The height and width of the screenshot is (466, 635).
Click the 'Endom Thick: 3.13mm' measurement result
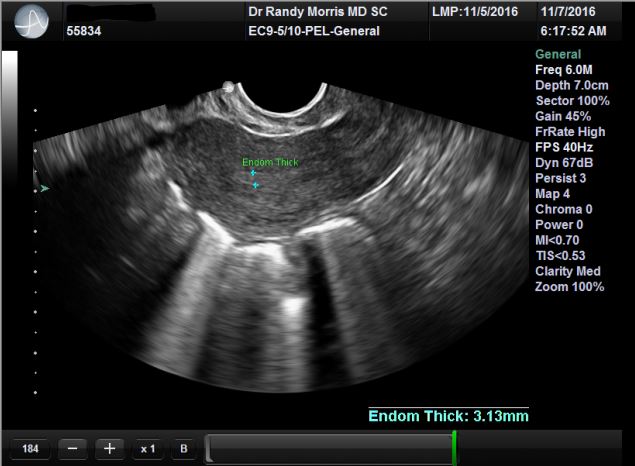448,416
